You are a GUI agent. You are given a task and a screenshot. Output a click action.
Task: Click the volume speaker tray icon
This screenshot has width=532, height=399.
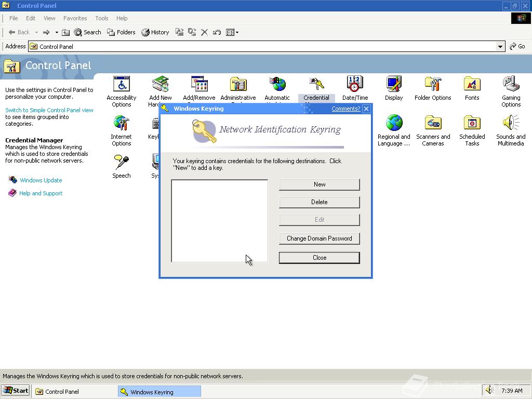pos(489,391)
